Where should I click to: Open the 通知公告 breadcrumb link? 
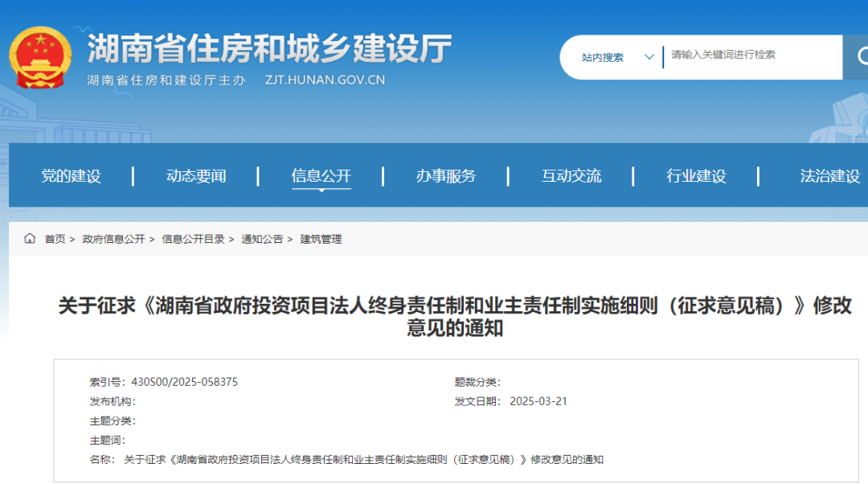[264, 239]
